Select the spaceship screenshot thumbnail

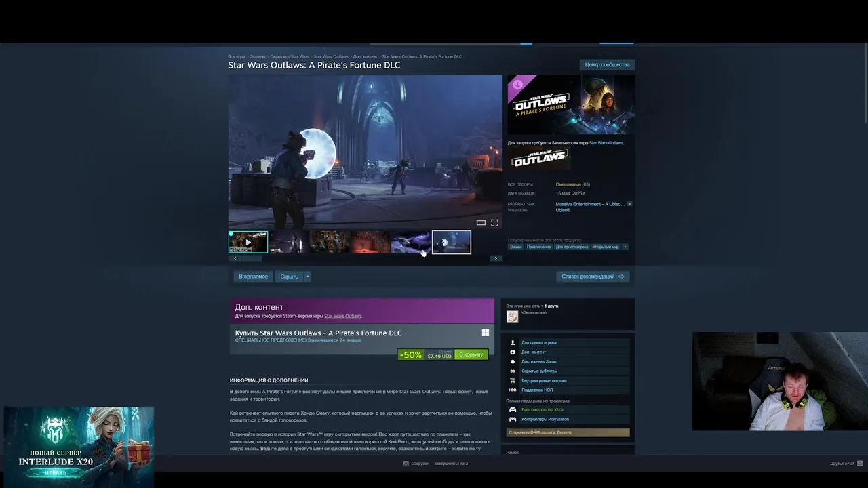click(411, 242)
